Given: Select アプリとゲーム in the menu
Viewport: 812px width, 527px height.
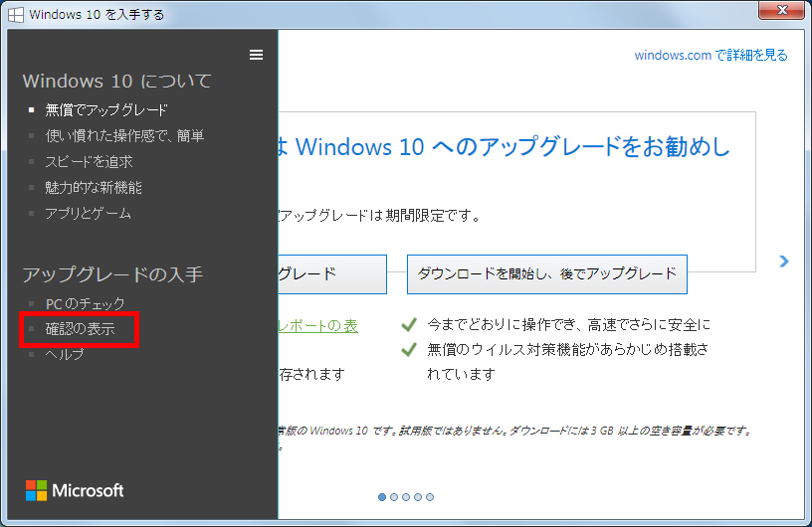Looking at the screenshot, I should [88, 213].
